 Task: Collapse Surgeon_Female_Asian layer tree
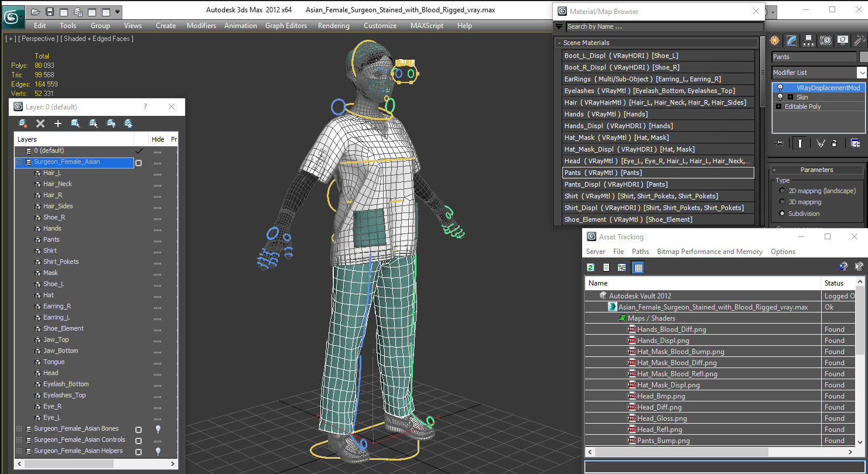pyautogui.click(x=19, y=162)
